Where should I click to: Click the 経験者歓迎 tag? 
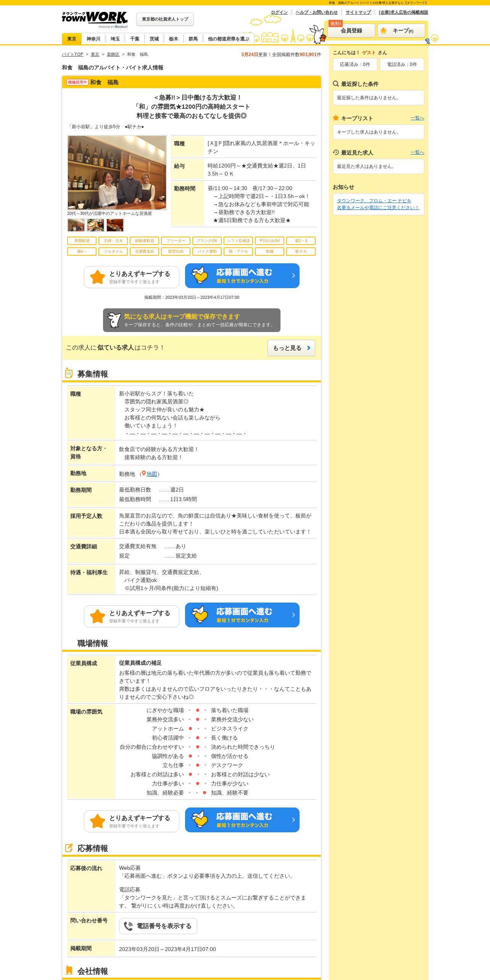click(144, 241)
